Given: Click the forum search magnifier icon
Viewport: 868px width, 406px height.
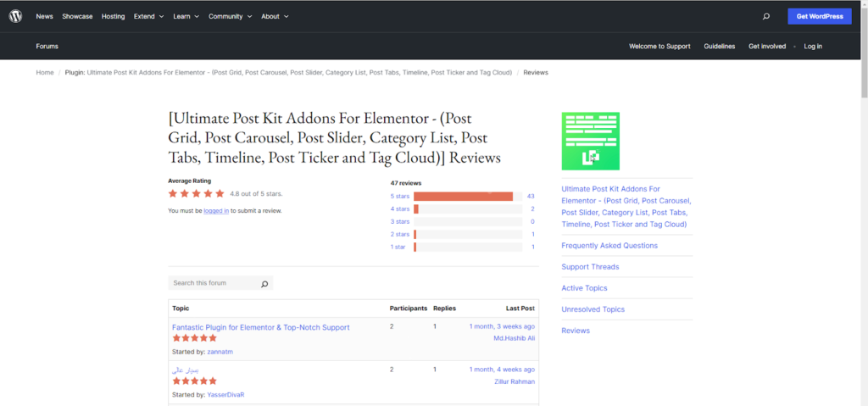Looking at the screenshot, I should tap(264, 284).
